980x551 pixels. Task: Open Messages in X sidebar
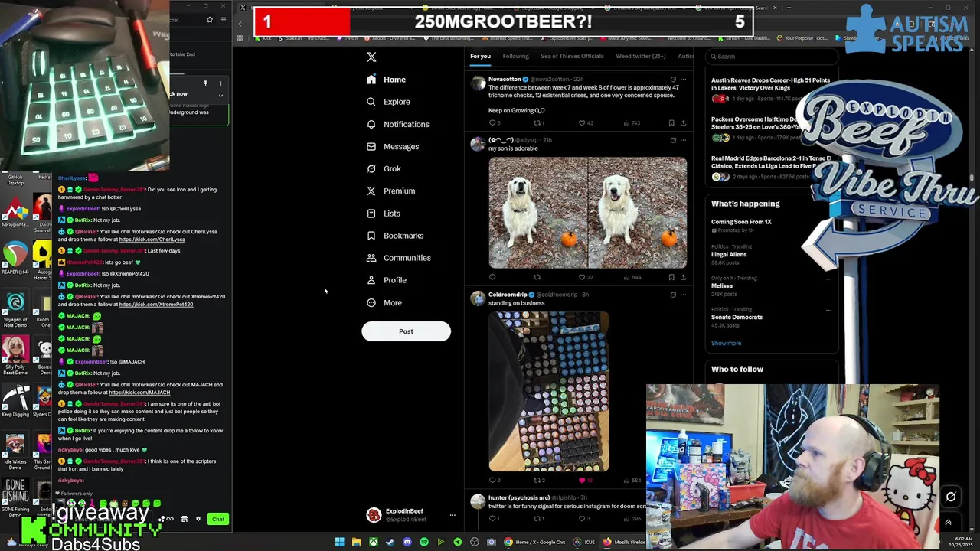(x=392, y=146)
